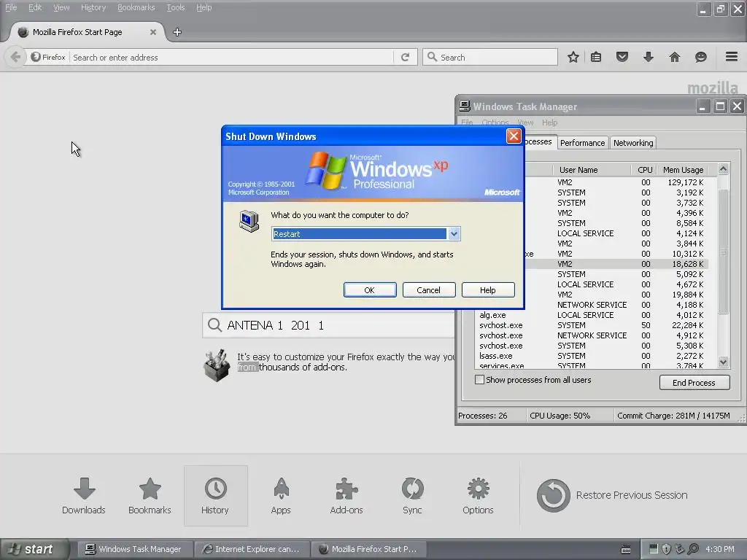Show bookmarks list icon in toolbar
747x560 pixels.
click(596, 57)
